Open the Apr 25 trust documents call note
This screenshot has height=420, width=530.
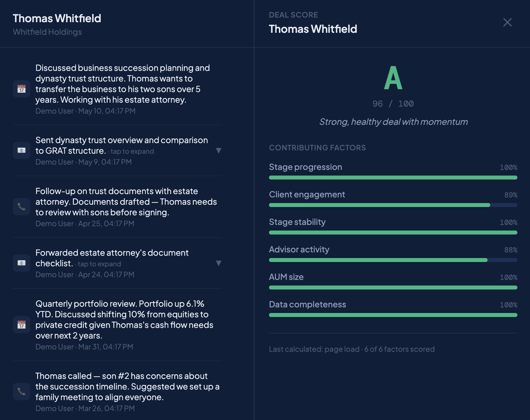(117, 207)
